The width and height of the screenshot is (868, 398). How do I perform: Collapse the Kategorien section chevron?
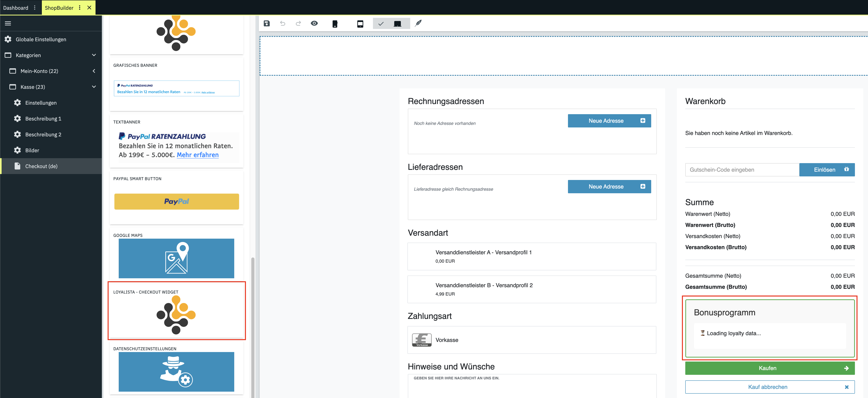(94, 55)
